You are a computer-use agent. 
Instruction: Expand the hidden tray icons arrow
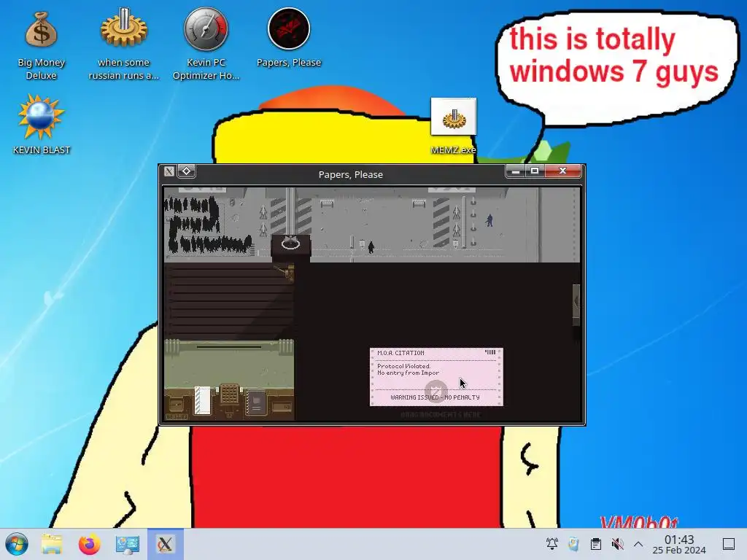(x=638, y=544)
